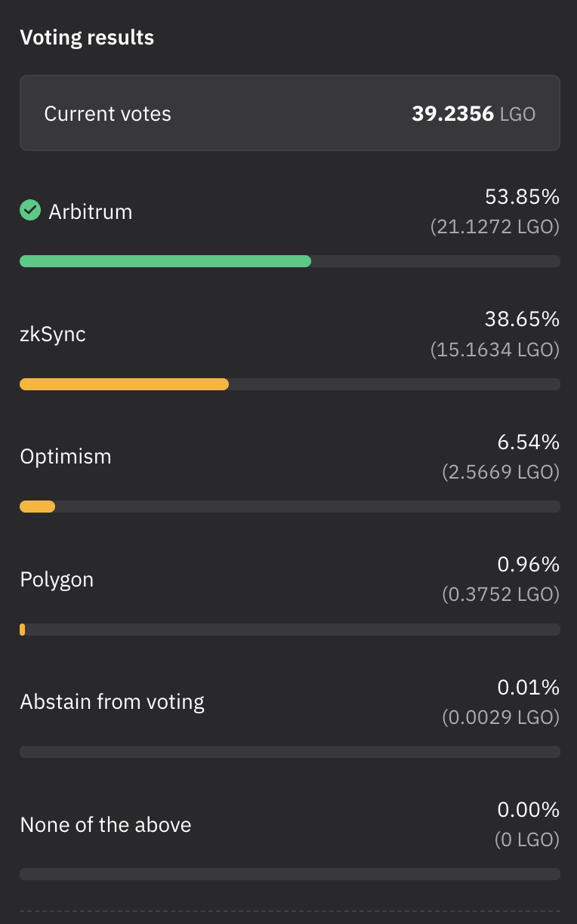The image size is (577, 924).
Task: Click the Voting results heading
Action: (87, 38)
